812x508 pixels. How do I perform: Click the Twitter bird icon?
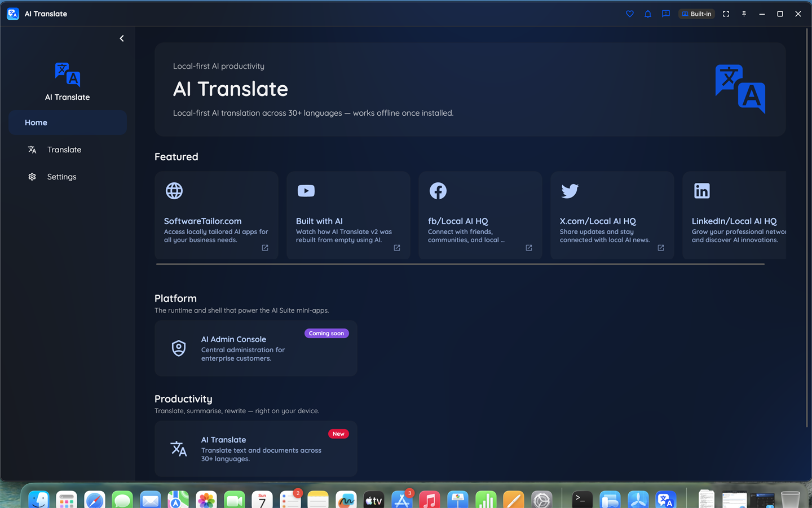click(570, 191)
